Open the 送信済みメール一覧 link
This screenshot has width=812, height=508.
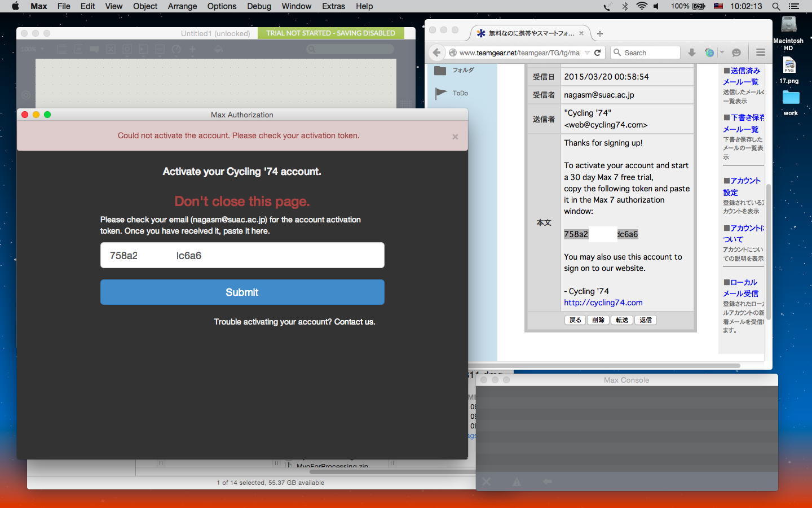[743, 76]
